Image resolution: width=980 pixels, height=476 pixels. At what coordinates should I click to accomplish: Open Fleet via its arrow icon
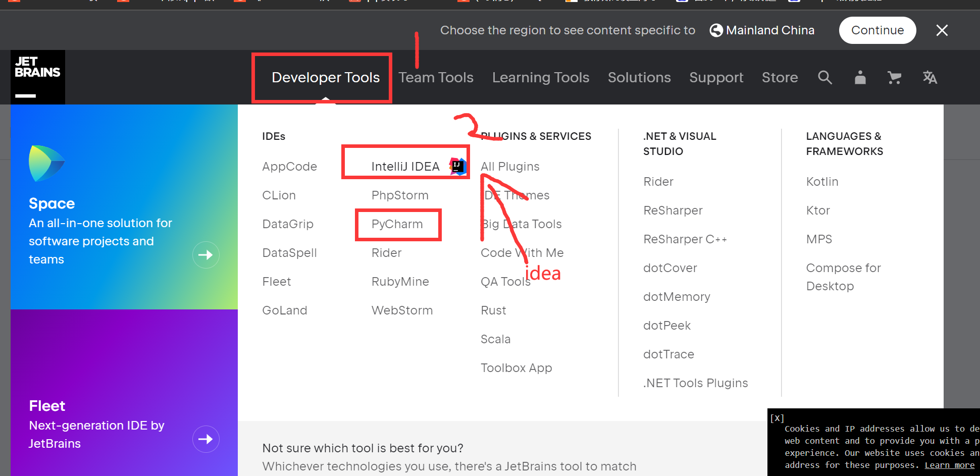(x=205, y=439)
